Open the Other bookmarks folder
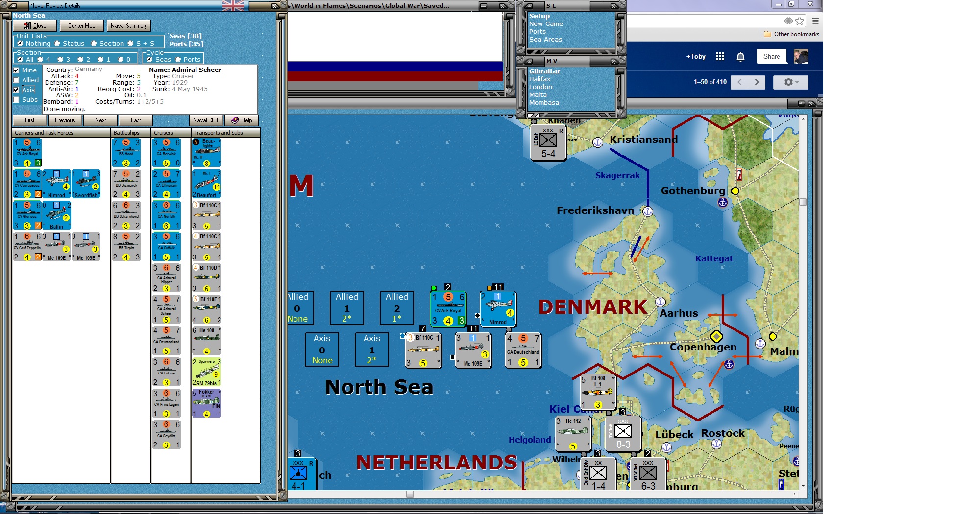 (x=791, y=34)
